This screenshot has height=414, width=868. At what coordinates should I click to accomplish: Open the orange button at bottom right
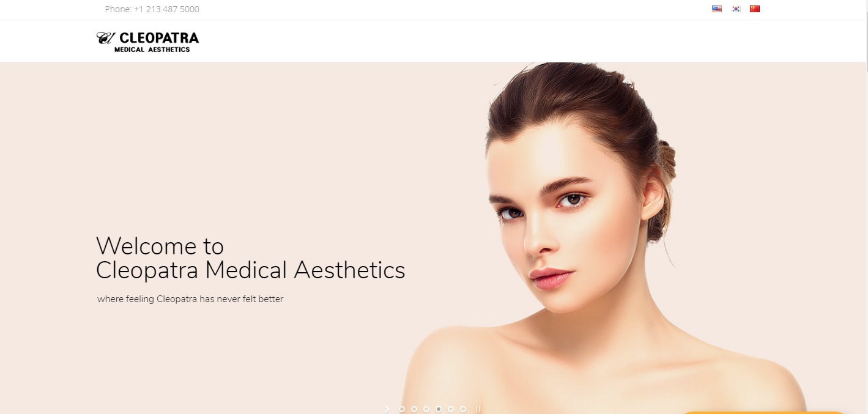(763, 413)
